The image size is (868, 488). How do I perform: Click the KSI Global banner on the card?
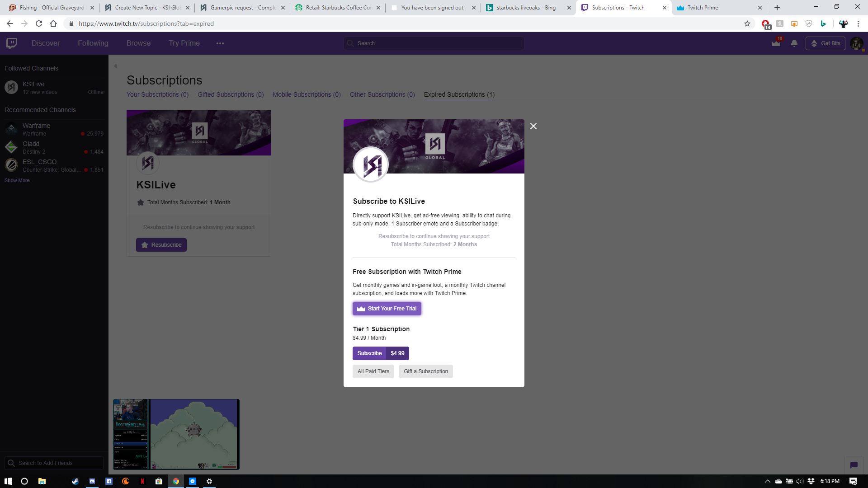[x=199, y=133]
